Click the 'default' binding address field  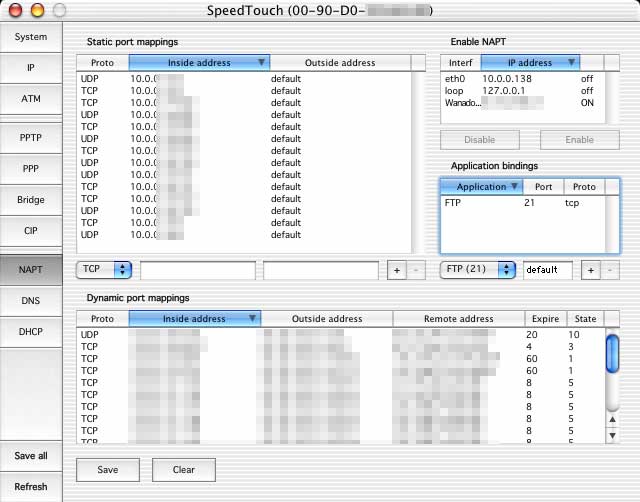[548, 270]
